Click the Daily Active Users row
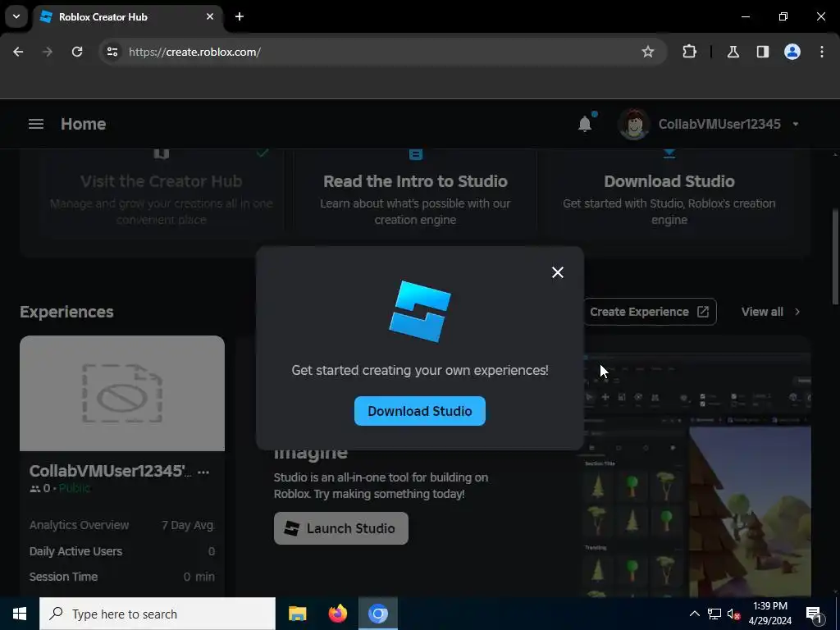 122,551
